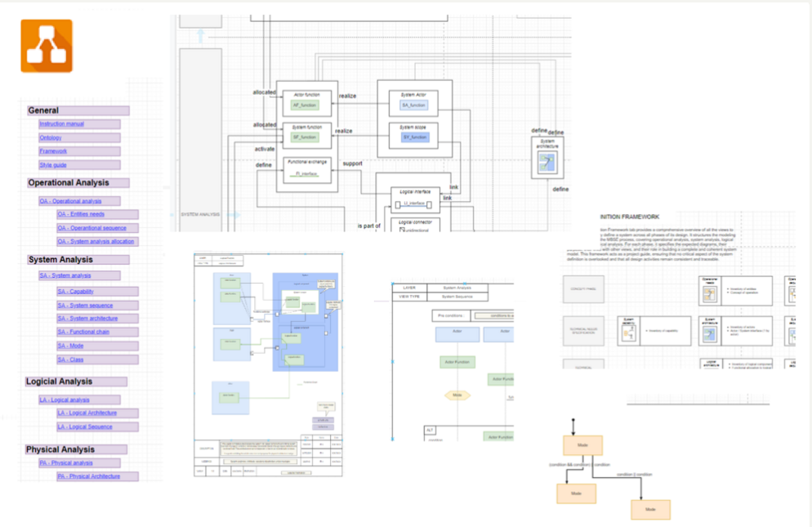Click the Operational needs icon in framework
The height and width of the screenshot is (527, 812).
tap(709, 294)
